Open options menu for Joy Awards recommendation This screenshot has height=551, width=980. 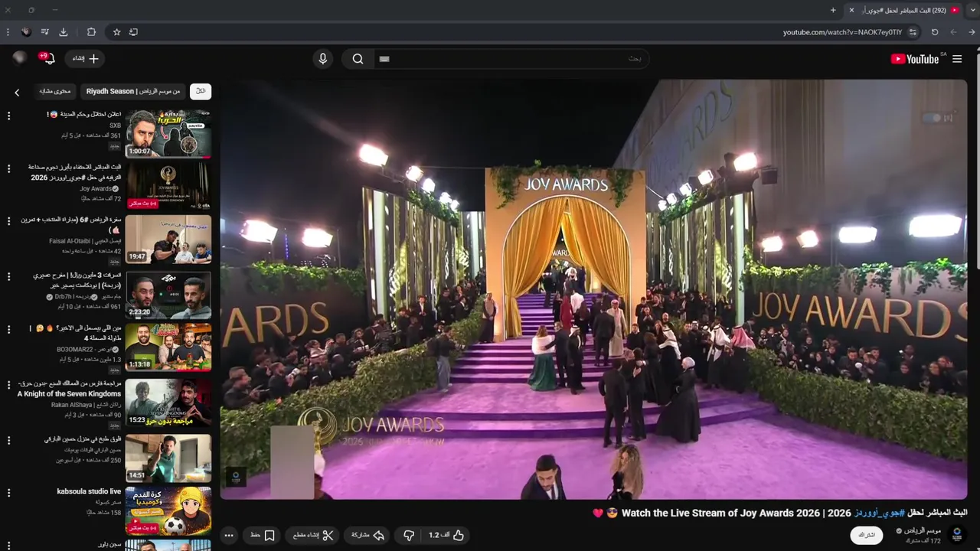(9, 168)
